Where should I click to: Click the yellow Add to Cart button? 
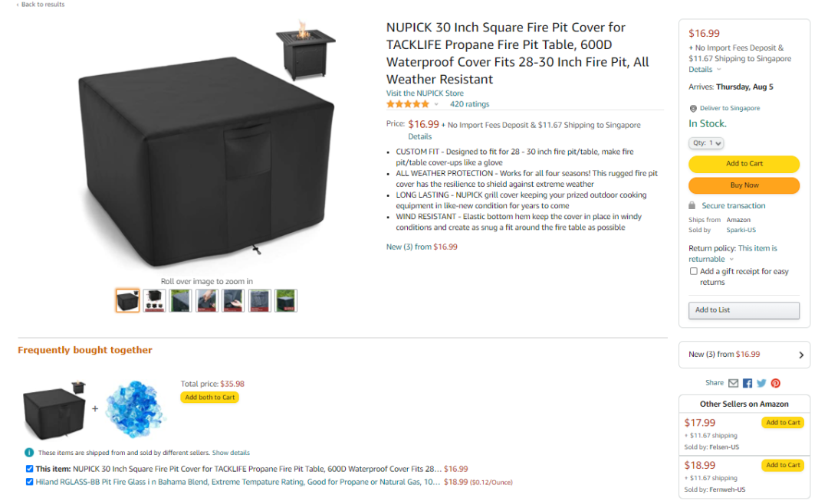click(x=744, y=164)
